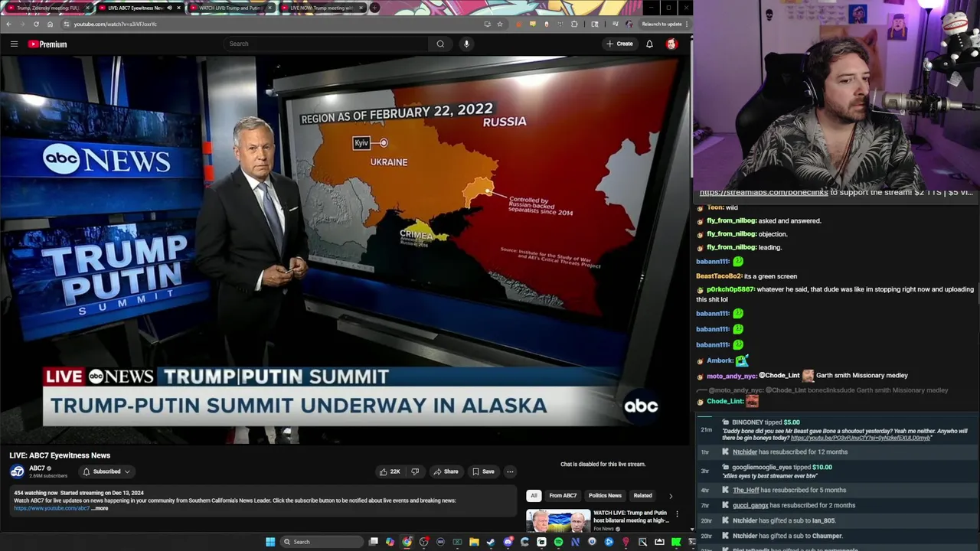Open Copilot from the taskbar

(x=390, y=542)
